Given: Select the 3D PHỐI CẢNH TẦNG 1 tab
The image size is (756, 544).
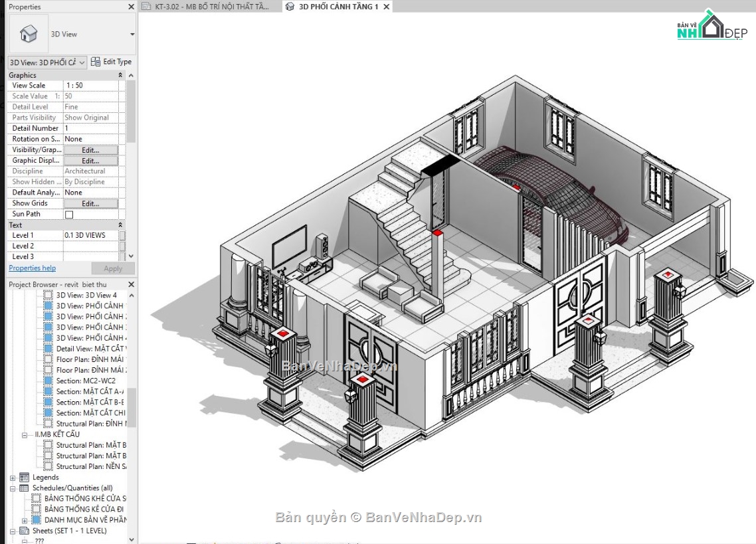Looking at the screenshot, I should point(338,7).
